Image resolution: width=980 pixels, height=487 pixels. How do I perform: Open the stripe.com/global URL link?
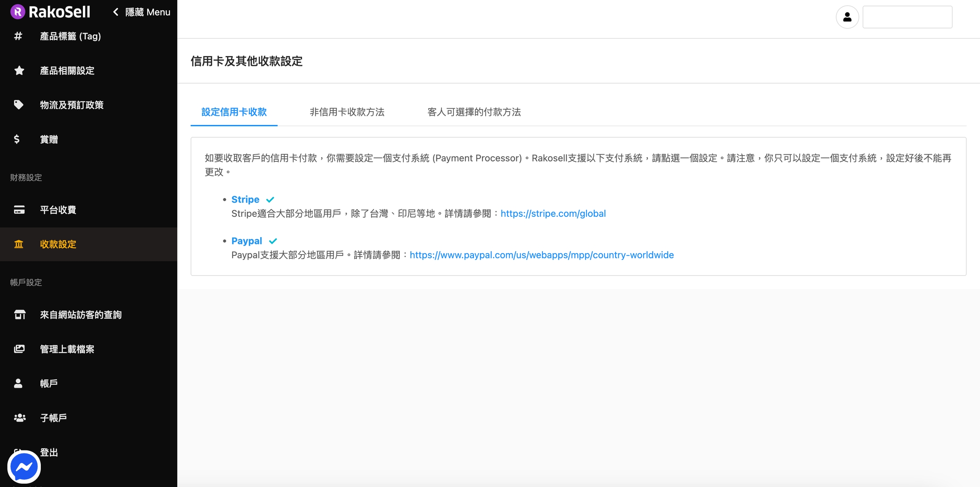553,213
